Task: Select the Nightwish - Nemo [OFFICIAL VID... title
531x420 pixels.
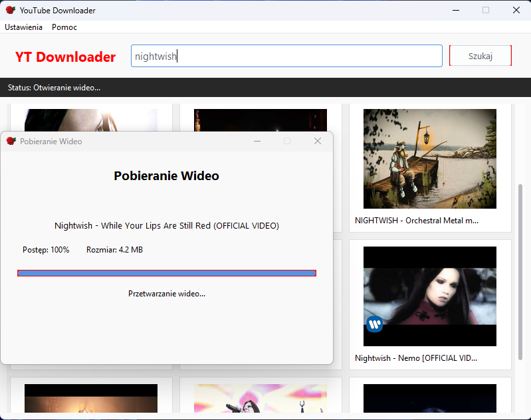Action: 416,358
